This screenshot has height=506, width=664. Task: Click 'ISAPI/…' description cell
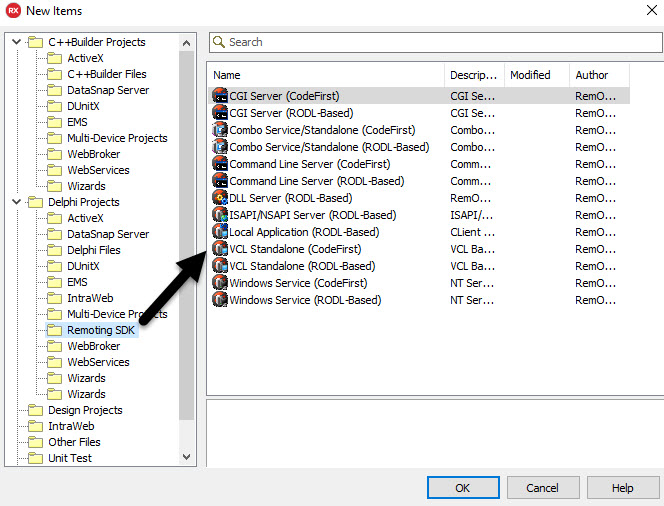(x=471, y=215)
